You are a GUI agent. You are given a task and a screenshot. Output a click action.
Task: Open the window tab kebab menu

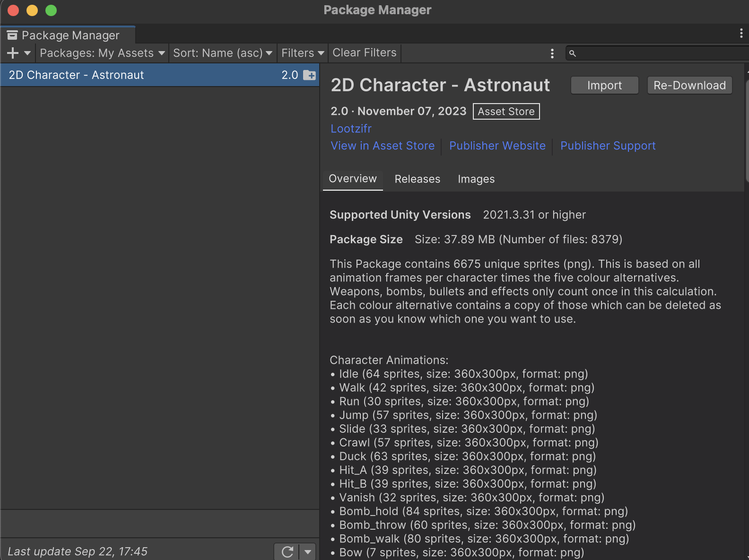point(741,33)
